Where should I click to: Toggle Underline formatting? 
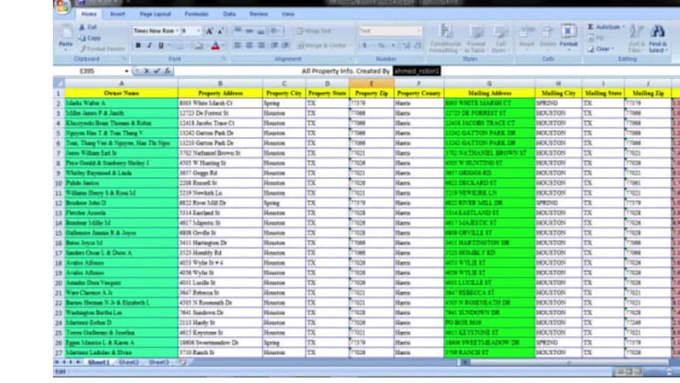click(x=161, y=46)
